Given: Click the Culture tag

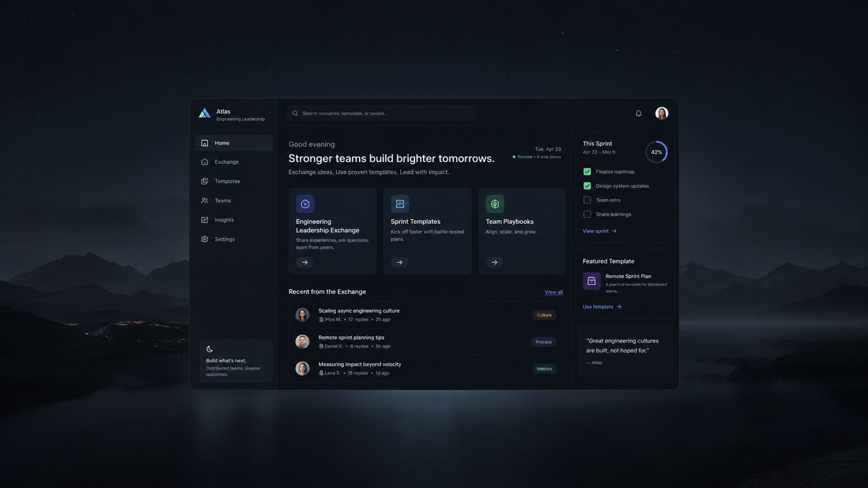Looking at the screenshot, I should pos(544,315).
